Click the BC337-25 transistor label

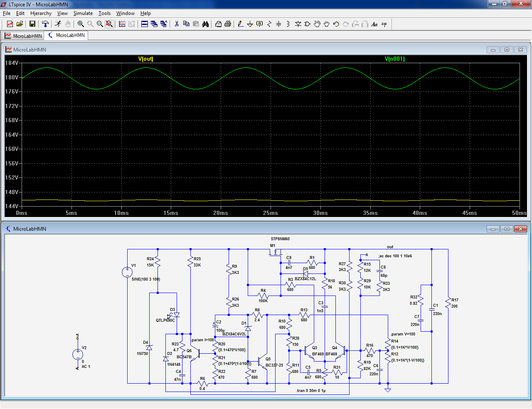click(x=274, y=365)
